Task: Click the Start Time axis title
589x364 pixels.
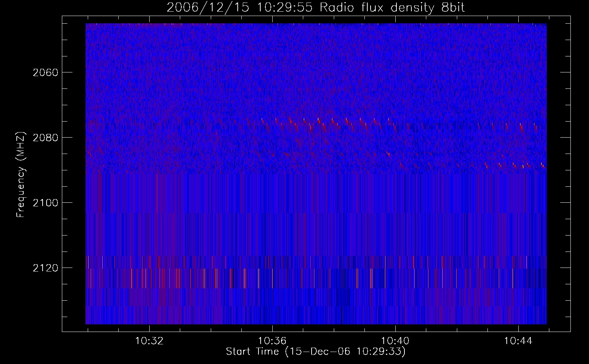Action: (316, 352)
